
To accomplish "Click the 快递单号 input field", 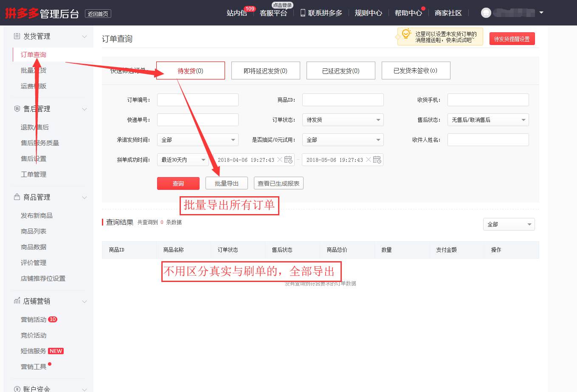I will [x=198, y=120].
